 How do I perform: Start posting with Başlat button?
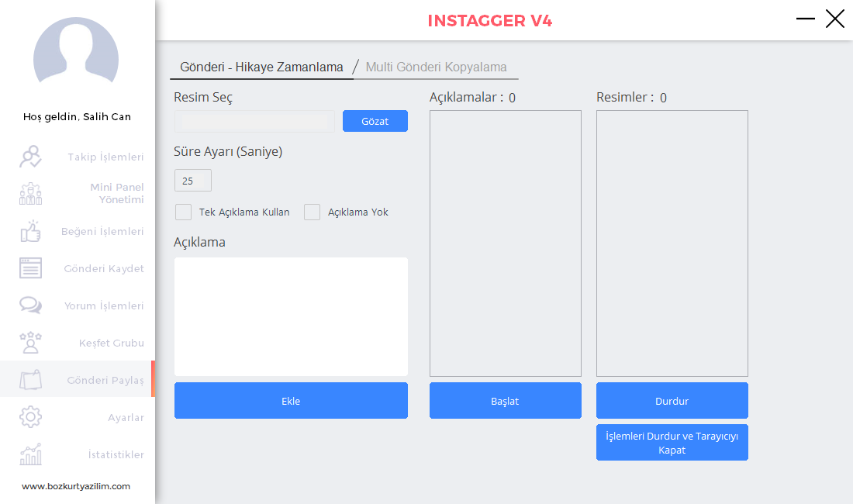(x=506, y=401)
